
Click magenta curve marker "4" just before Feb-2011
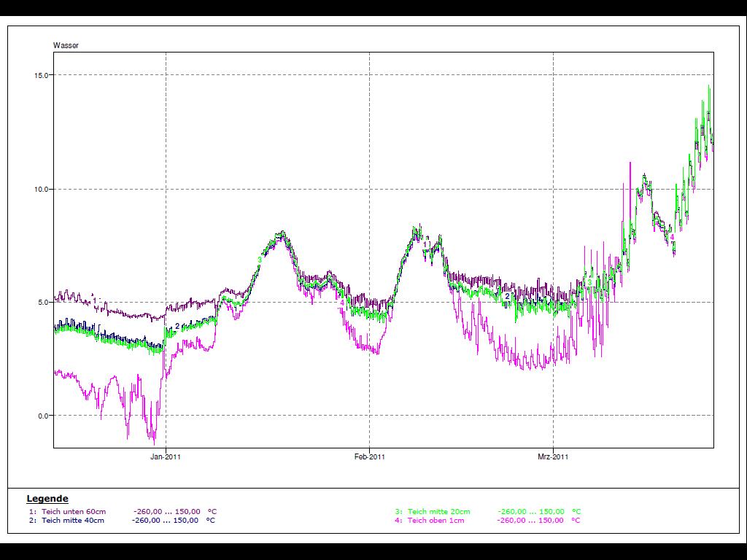(341, 302)
